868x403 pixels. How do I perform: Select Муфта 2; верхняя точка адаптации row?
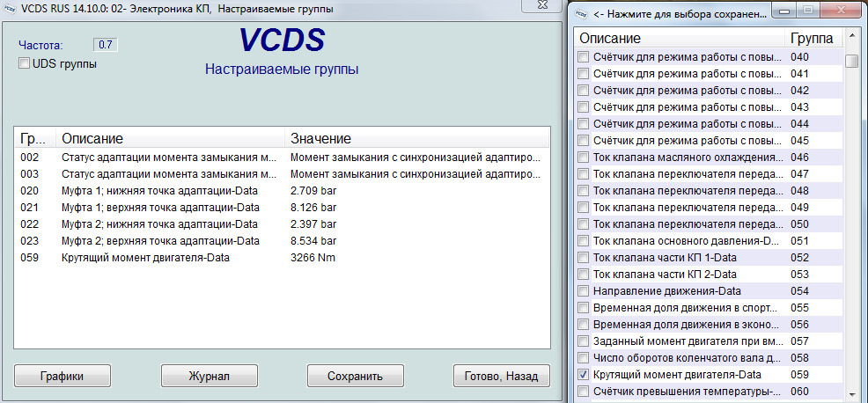[x=282, y=241]
